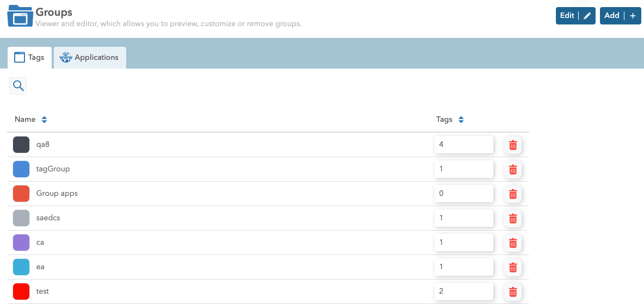Select the Tags tab
Screen dimensions: 644x304
click(29, 58)
